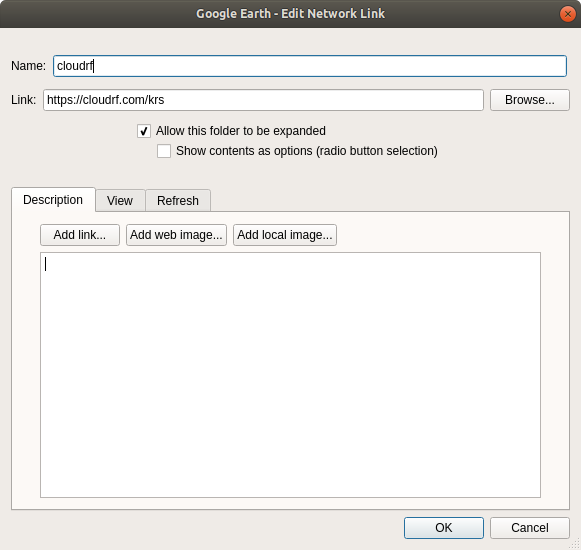
Task: Place cursor in the description text area
Action: point(290,375)
